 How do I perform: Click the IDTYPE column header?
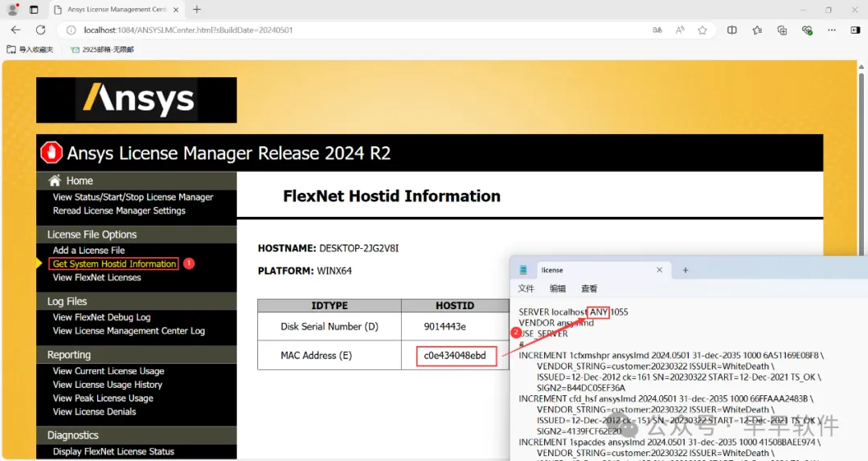tap(330, 305)
